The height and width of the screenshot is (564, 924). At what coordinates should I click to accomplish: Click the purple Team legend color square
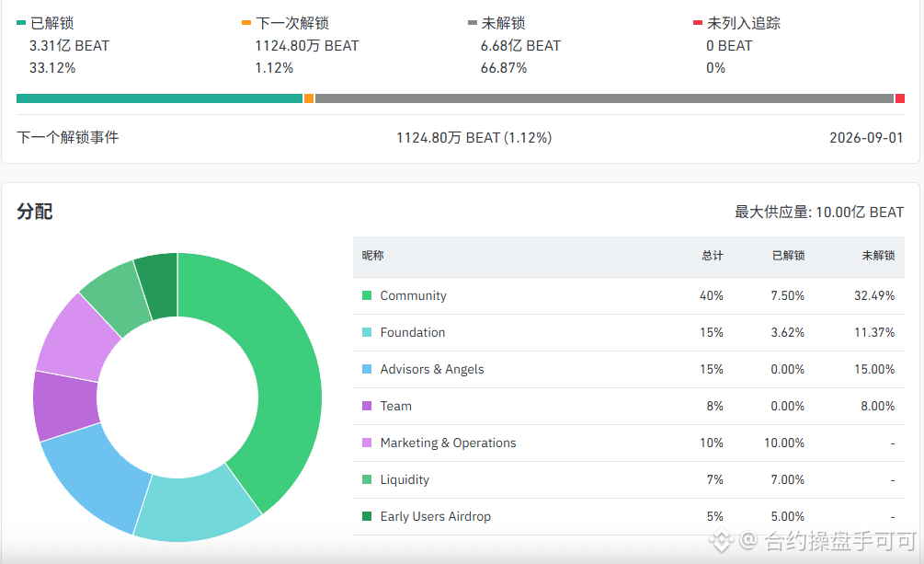click(x=367, y=406)
